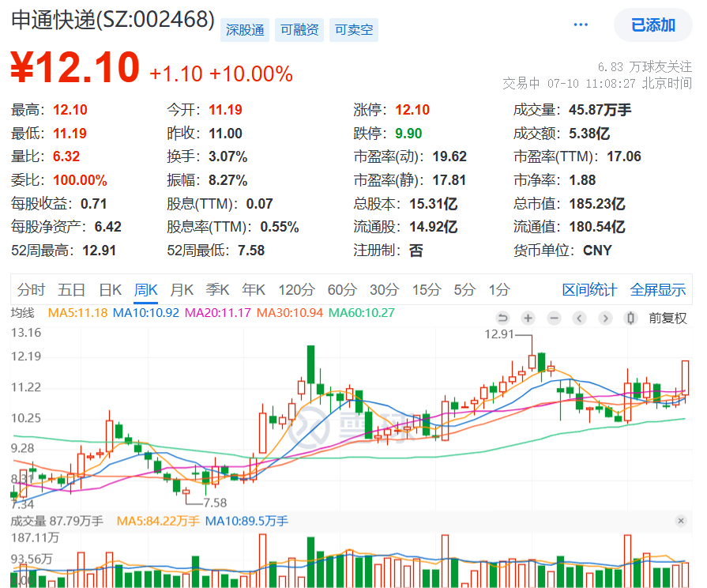Click the 52周最高 12.91 value
Image resolution: width=707 pixels, height=588 pixels.
pos(100,251)
